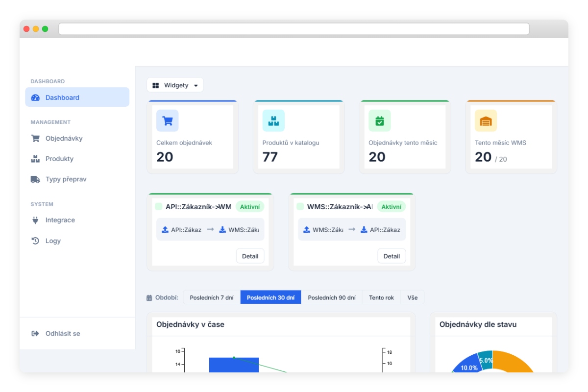
Task: Click the shopping cart icon in Celkem objednávek card
Action: pos(167,121)
